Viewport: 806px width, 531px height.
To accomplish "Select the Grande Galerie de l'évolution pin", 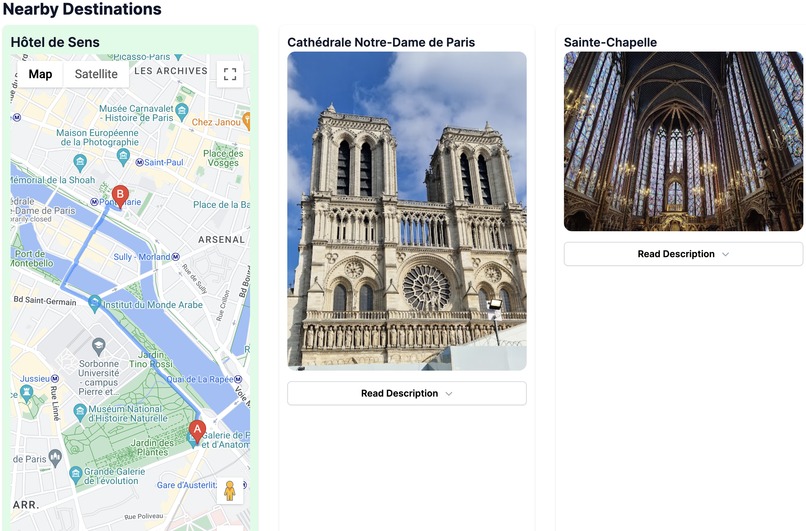I will 76,474.
